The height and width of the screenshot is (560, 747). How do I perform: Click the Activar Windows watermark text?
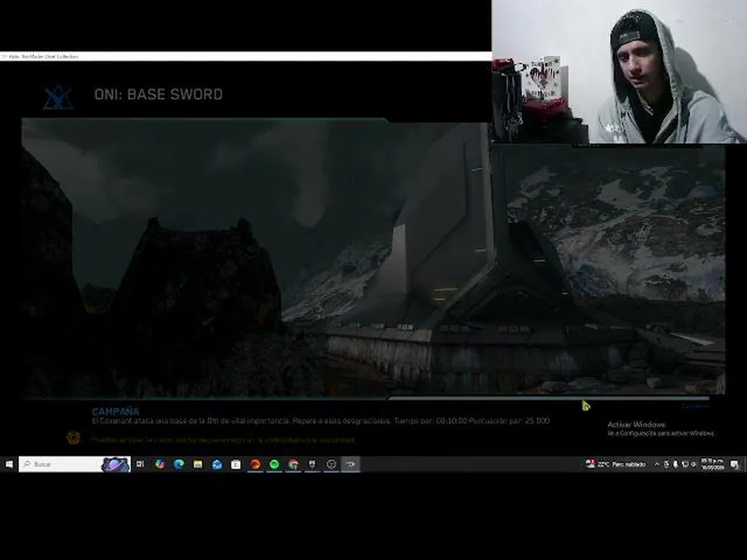(x=637, y=425)
